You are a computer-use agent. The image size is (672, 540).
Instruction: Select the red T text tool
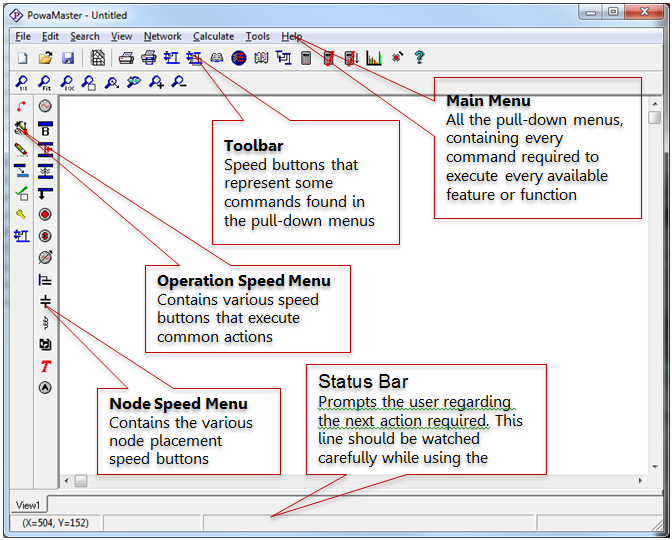pyautogui.click(x=45, y=366)
